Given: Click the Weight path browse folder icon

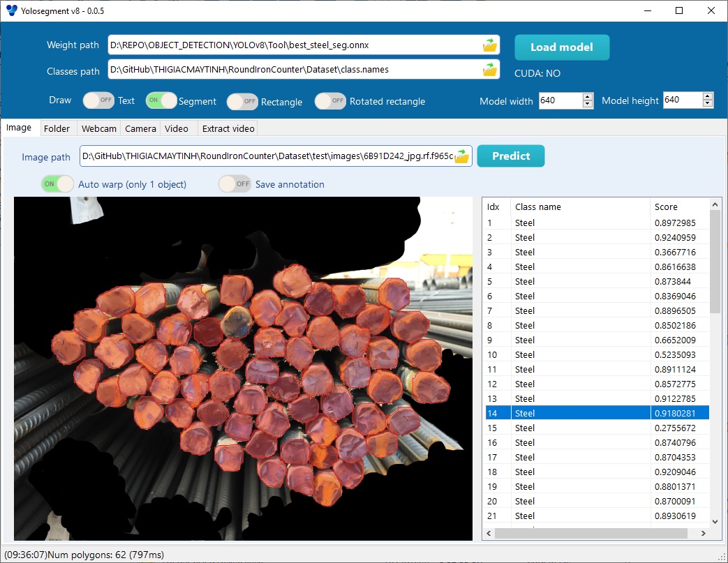Looking at the screenshot, I should tap(490, 45).
